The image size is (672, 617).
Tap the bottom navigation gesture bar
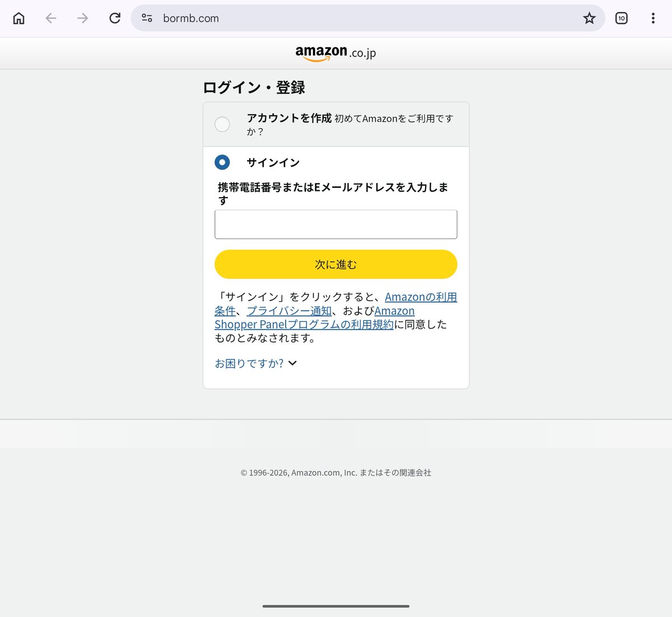click(x=336, y=606)
